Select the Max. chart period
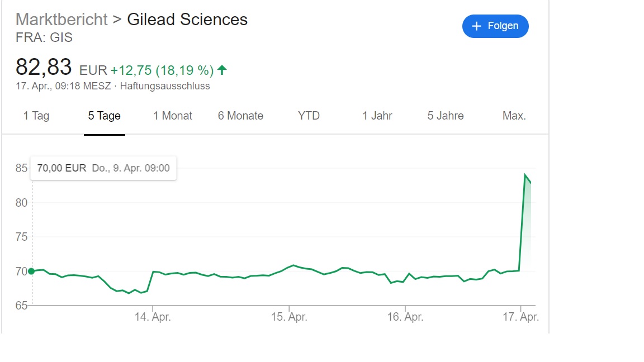Image resolution: width=644 pixels, height=362 pixels. pos(514,116)
